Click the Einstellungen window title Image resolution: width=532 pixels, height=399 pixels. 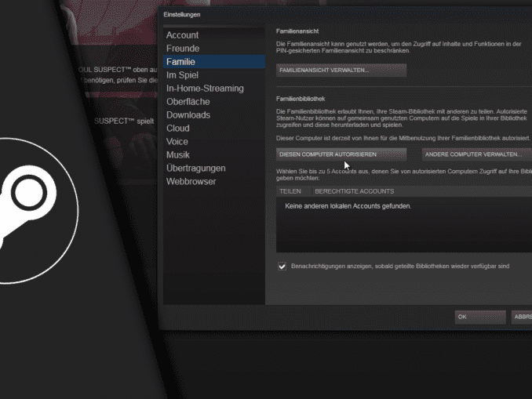(x=182, y=15)
